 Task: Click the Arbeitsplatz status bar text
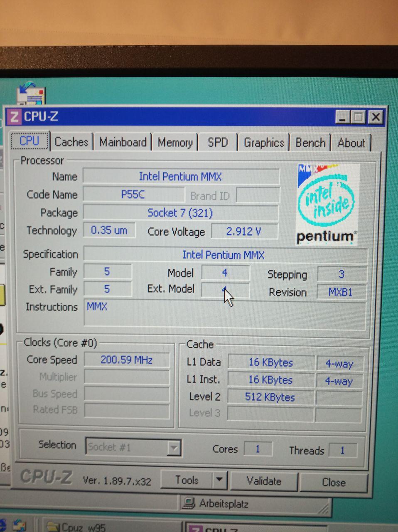224,504
